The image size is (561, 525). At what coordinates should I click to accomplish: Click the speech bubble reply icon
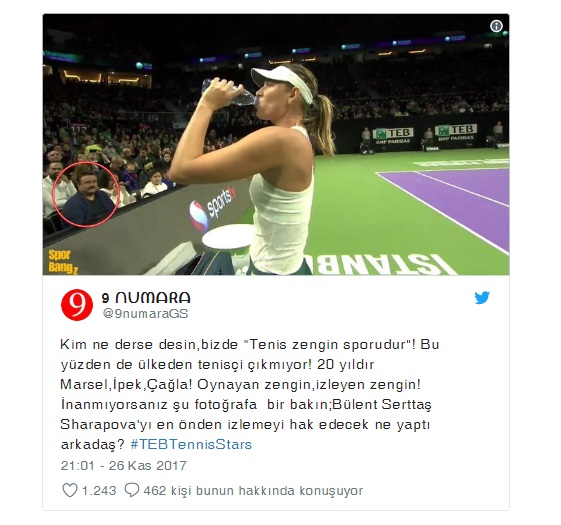131,490
